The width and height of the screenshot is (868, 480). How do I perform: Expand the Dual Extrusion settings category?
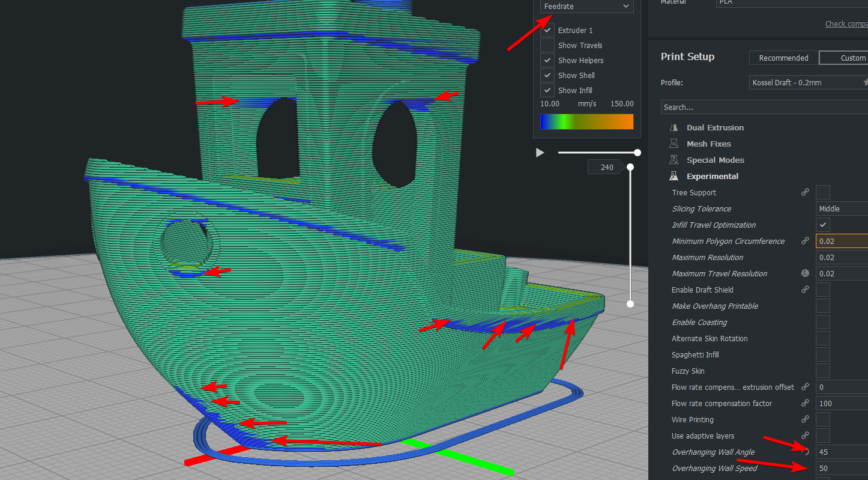[715, 128]
